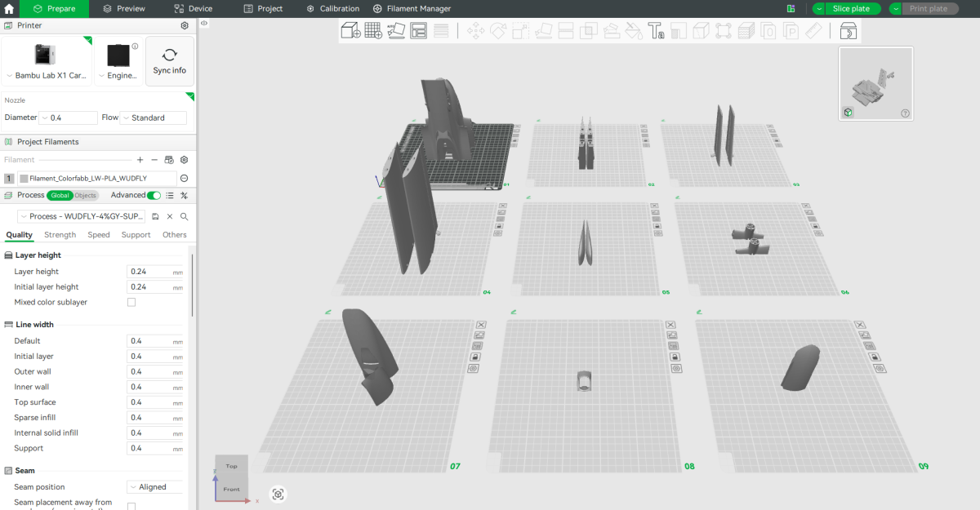
Task: Select the Measure ruler tool
Action: (813, 31)
